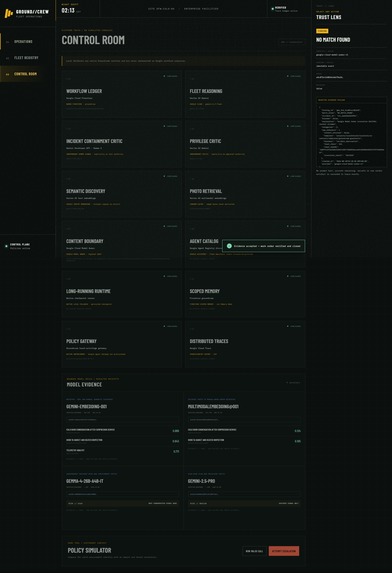Open the Policy Gateway card
This screenshot has width=392, height=573.
tap(122, 344)
